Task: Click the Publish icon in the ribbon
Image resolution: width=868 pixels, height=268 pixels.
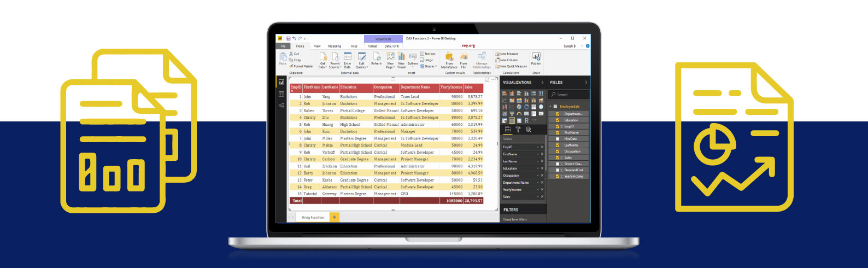Action: (536, 58)
